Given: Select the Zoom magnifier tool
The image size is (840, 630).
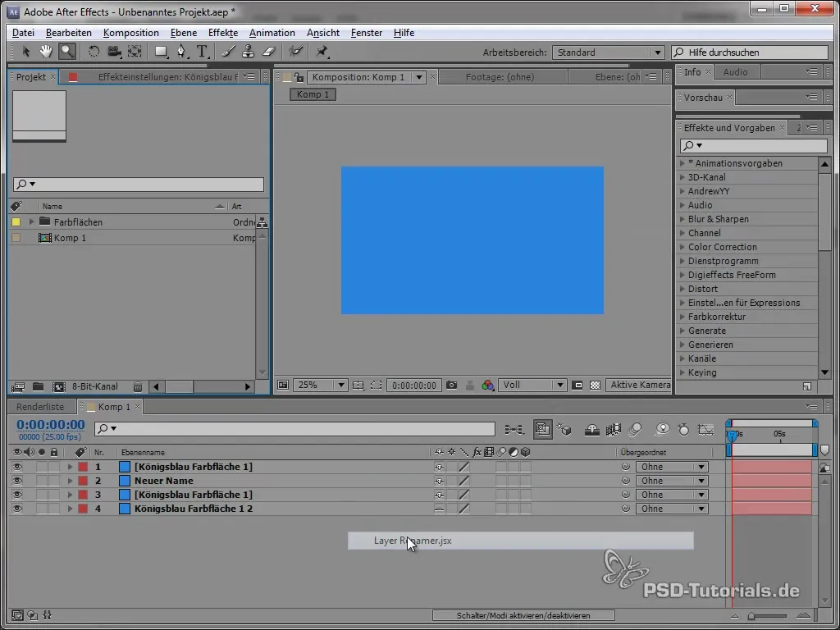Looking at the screenshot, I should [x=67, y=52].
